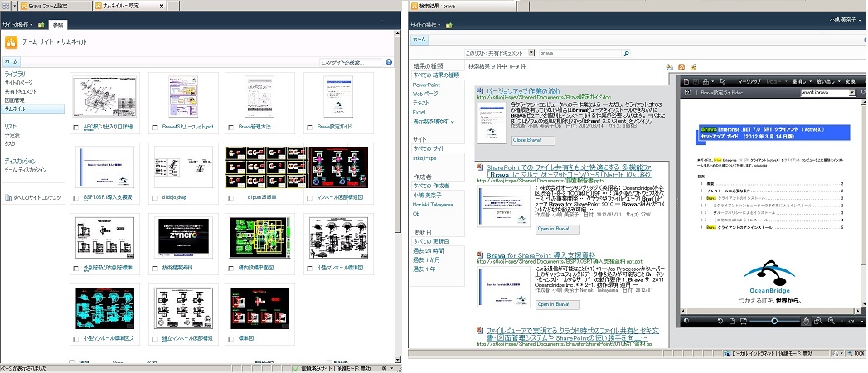The height and width of the screenshot is (373, 868).
Task: Click the magnifier zoom icon in Brava viewer
Action: click(x=832, y=321)
